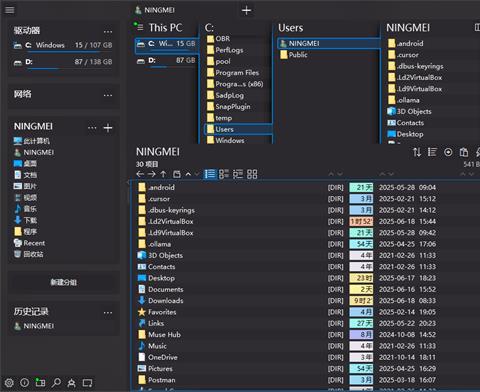Viewport: 480px width, 392px height.
Task: Open NINGMEI favorites group three-dots menu
Action: 92,127
